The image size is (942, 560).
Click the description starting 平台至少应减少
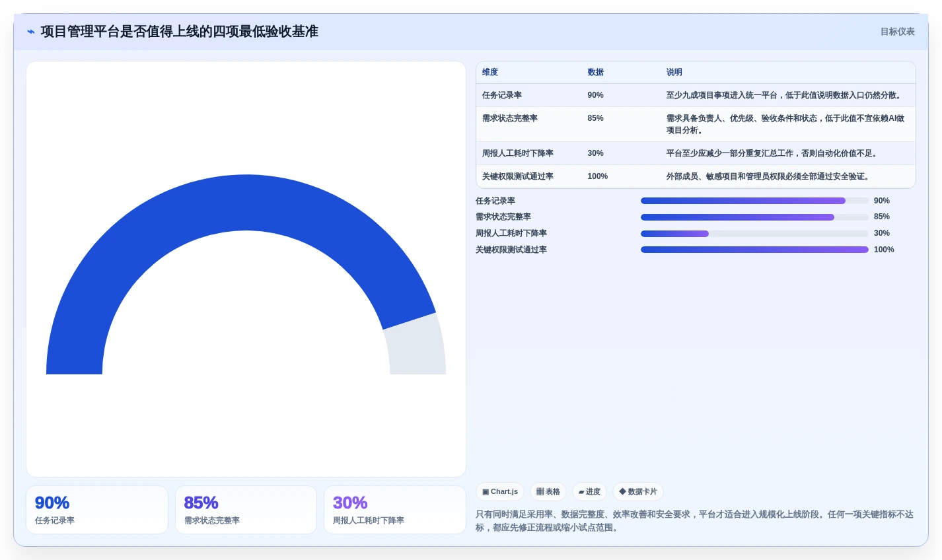[x=773, y=153]
